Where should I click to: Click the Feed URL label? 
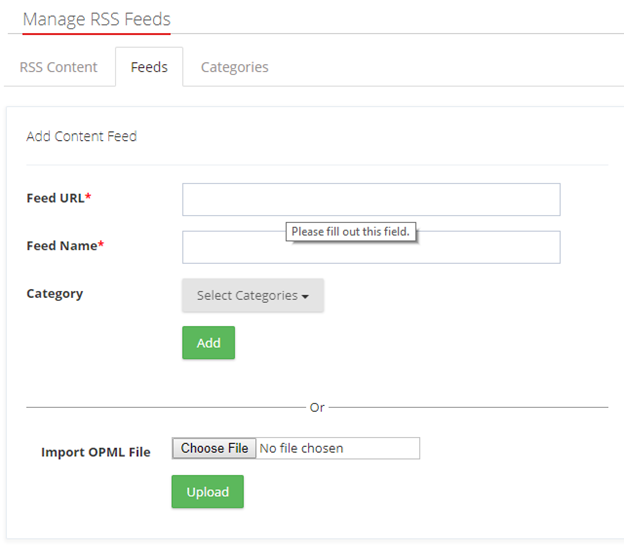55,198
